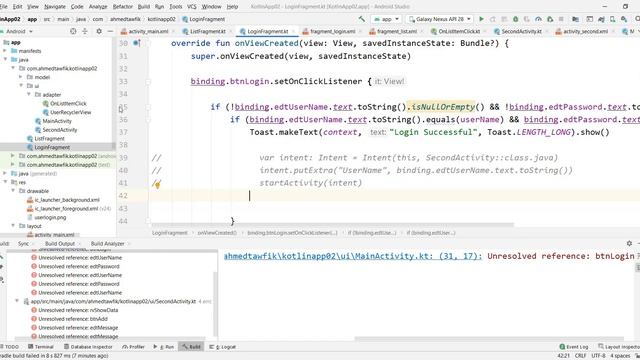Click the Build tool window button

[191, 347]
